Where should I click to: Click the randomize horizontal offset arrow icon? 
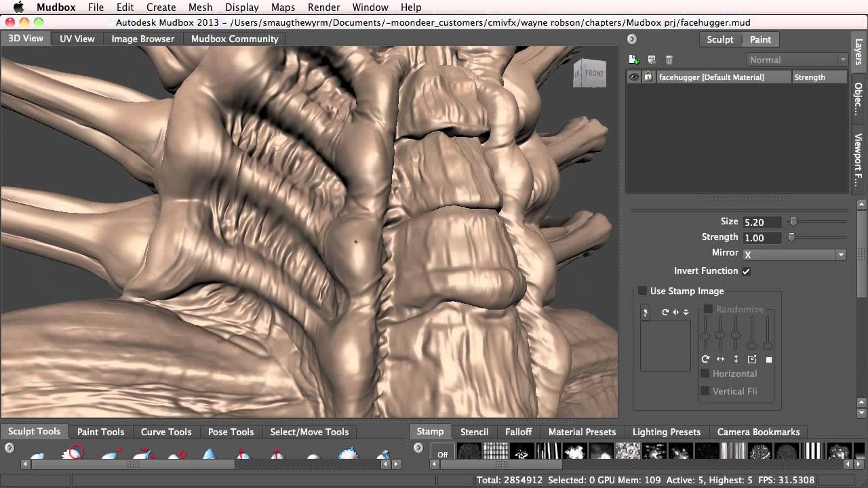coord(720,359)
